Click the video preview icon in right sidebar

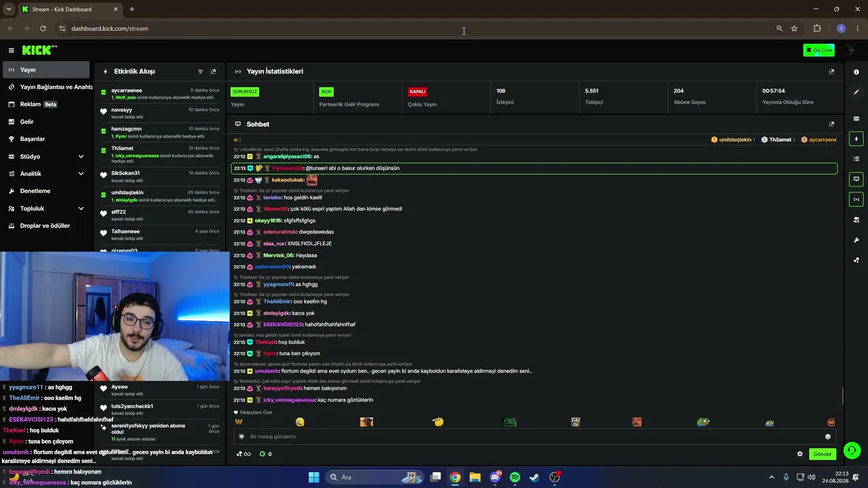[x=856, y=119]
